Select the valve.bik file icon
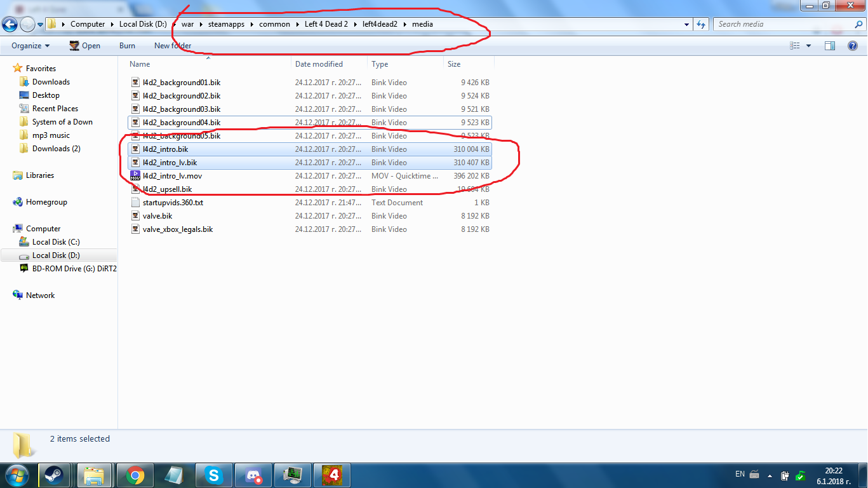This screenshot has width=868, height=488. pos(135,216)
